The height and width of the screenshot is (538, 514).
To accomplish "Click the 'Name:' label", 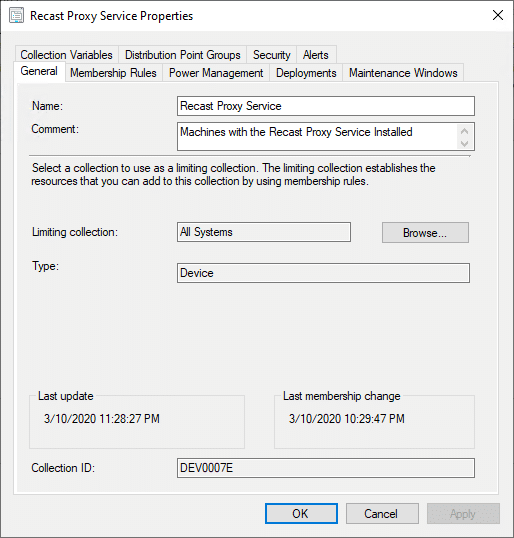I will [47, 106].
